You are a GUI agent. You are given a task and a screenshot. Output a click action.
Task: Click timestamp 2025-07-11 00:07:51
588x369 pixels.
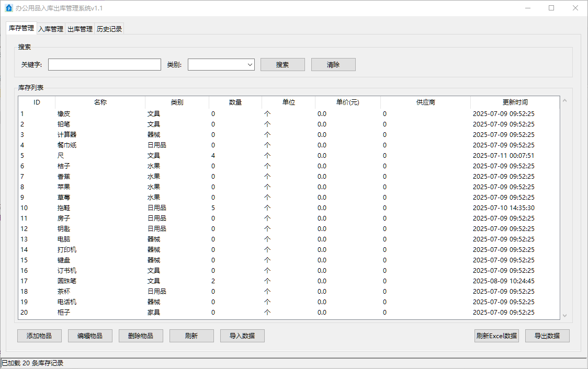503,156
